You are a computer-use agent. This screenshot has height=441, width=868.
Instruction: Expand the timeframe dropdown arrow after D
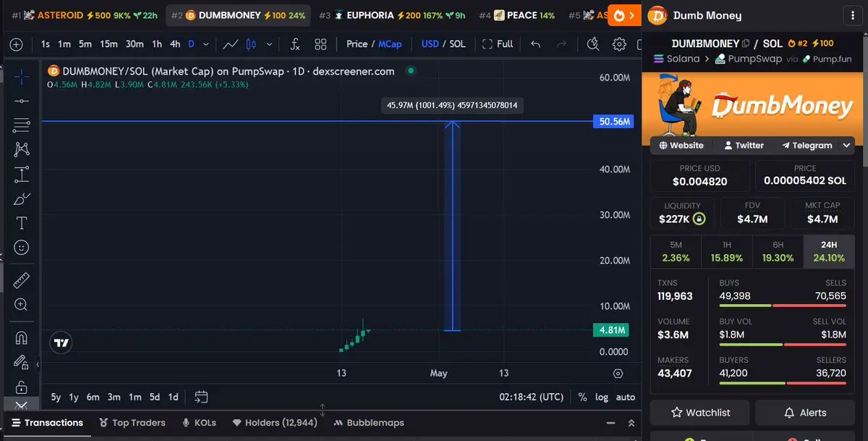coord(206,44)
